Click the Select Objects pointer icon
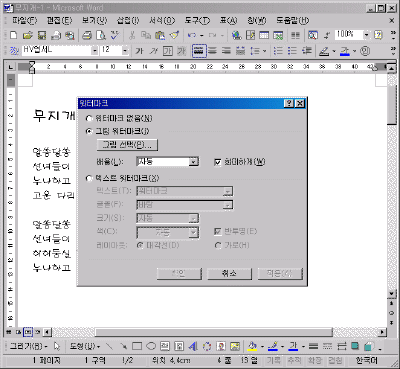 click(57, 347)
